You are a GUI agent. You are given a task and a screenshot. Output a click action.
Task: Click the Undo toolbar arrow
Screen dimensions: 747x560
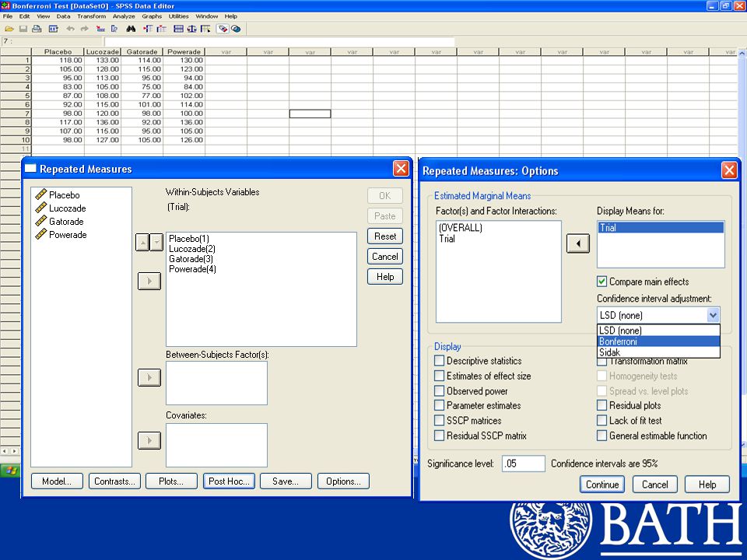71,29
